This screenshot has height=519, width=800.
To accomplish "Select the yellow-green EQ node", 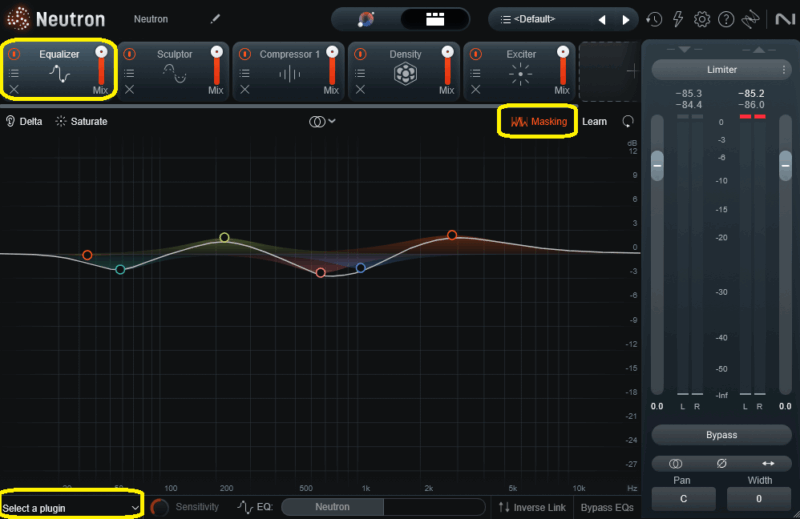I will click(224, 237).
